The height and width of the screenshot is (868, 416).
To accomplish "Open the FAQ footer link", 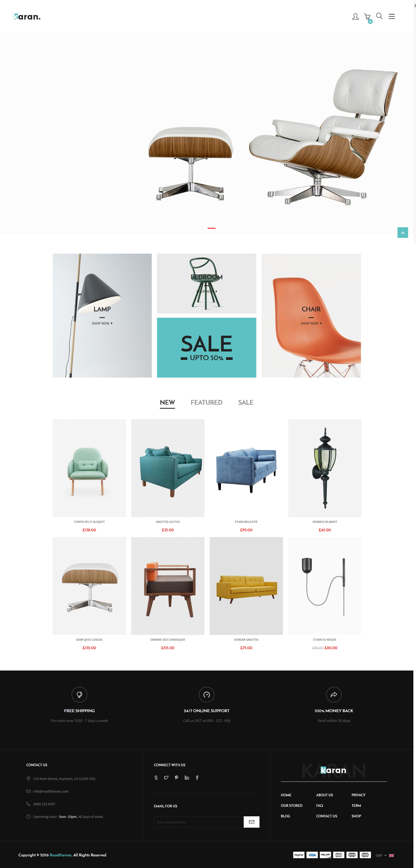I will (319, 805).
